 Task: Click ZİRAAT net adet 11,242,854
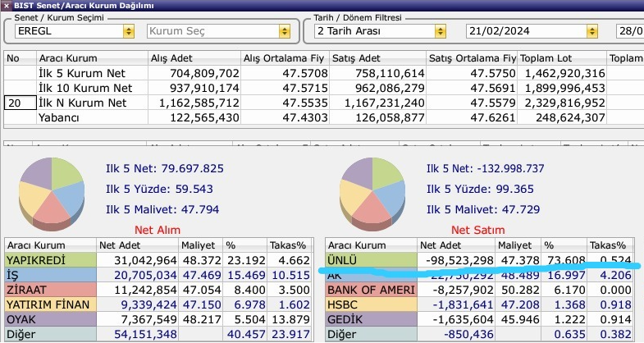tap(145, 290)
